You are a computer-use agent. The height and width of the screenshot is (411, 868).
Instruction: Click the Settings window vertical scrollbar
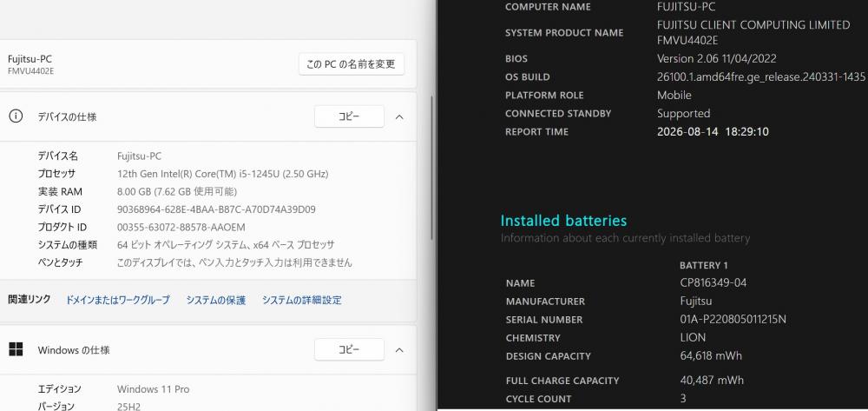[432, 166]
